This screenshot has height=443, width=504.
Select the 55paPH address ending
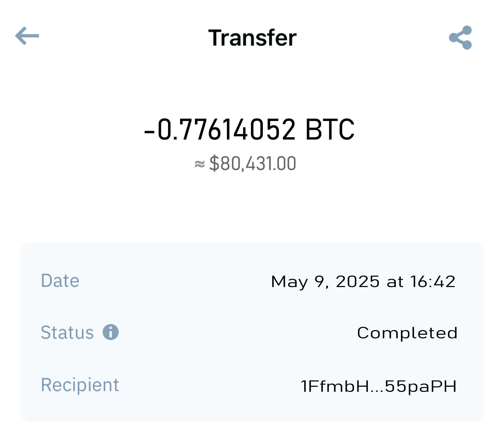pyautogui.click(x=421, y=386)
